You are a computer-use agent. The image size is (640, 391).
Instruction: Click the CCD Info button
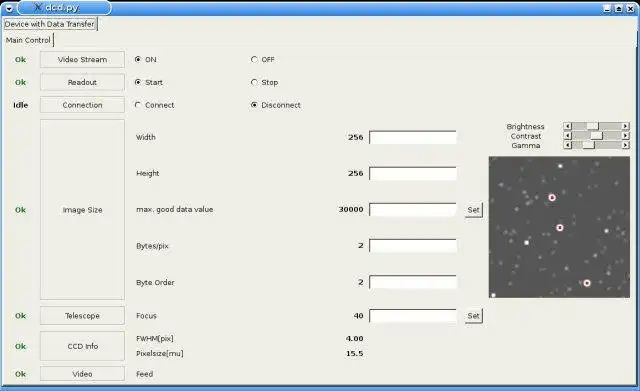pyautogui.click(x=82, y=346)
